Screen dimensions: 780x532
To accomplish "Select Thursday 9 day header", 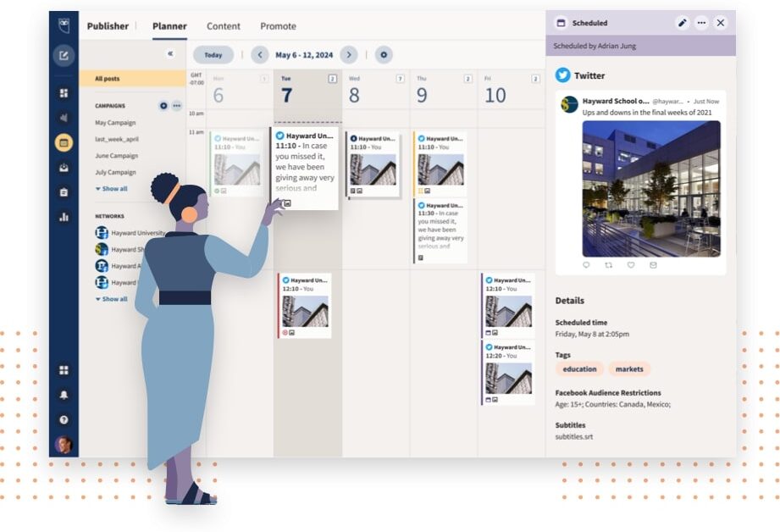I will [443, 90].
